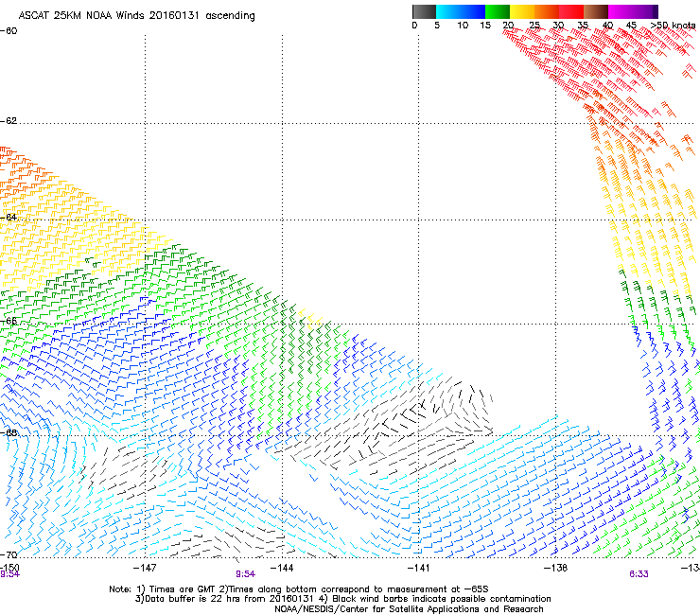Click the '>50 knots' legend label
The height and width of the screenshot is (615, 700).
coord(673,25)
